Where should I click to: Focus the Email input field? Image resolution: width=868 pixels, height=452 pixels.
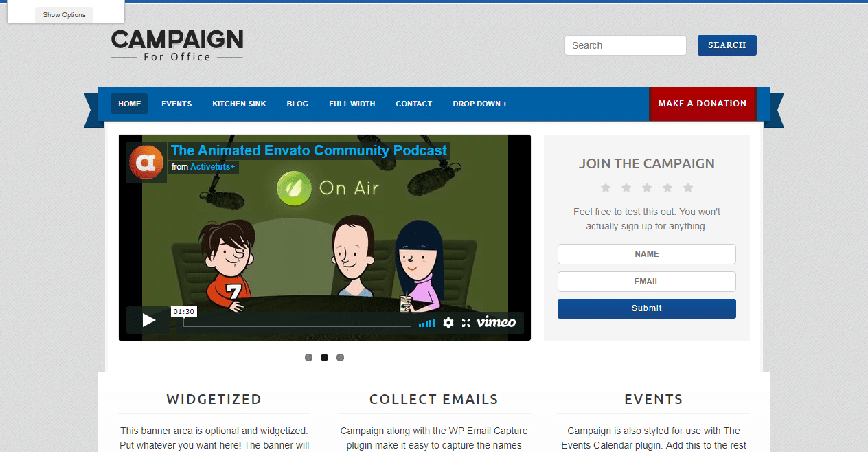click(646, 282)
